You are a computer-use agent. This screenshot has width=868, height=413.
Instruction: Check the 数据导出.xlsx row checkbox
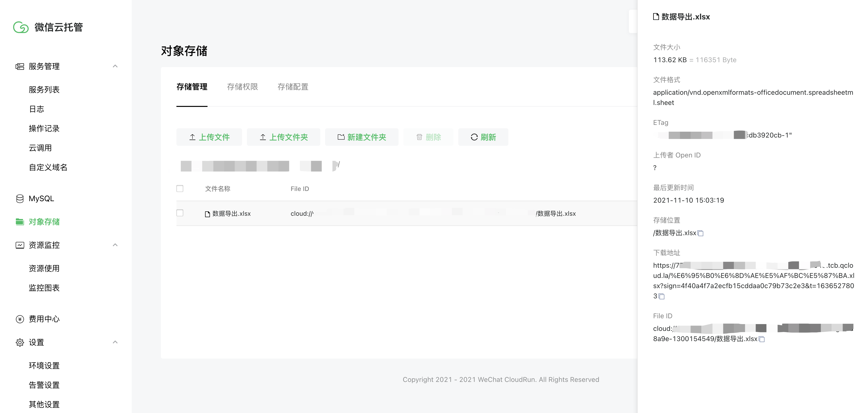[x=180, y=213]
